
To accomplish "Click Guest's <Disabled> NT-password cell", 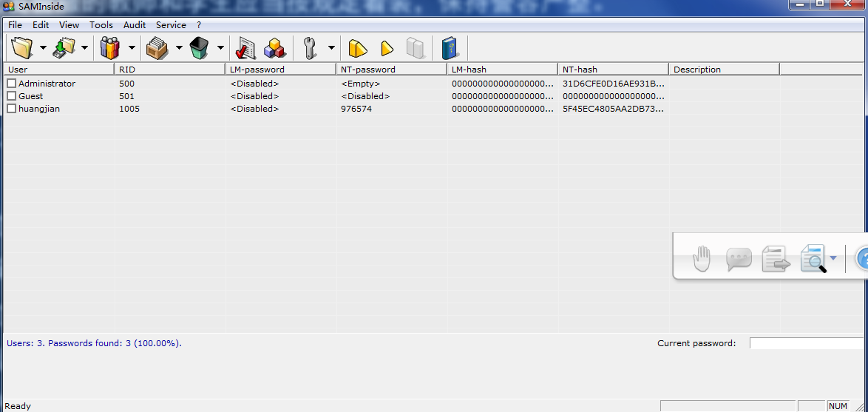I will [365, 96].
